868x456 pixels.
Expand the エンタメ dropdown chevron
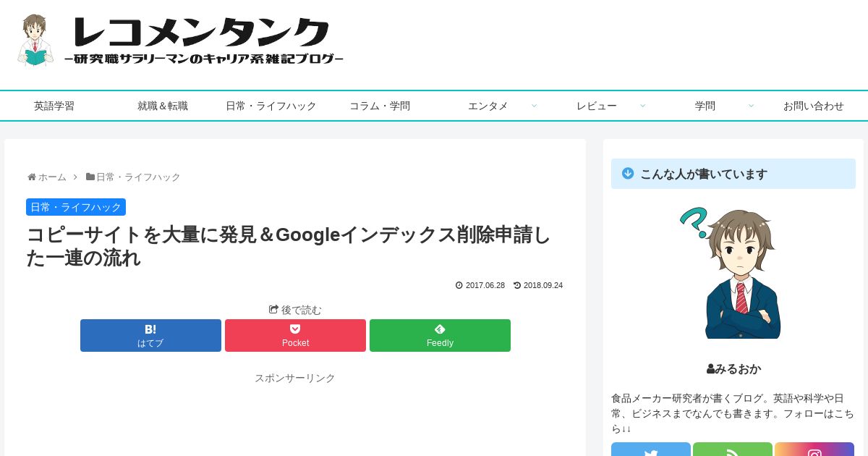click(534, 106)
